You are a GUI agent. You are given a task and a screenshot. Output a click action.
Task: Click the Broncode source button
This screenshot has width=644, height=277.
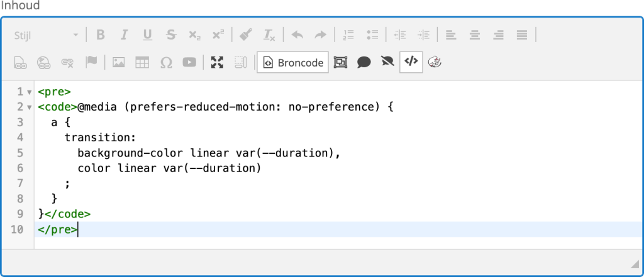[293, 62]
